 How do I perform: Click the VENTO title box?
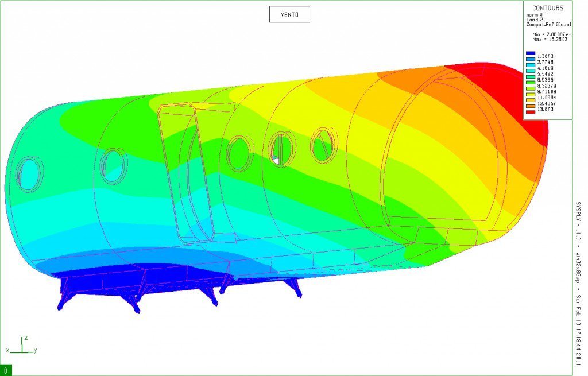289,14
